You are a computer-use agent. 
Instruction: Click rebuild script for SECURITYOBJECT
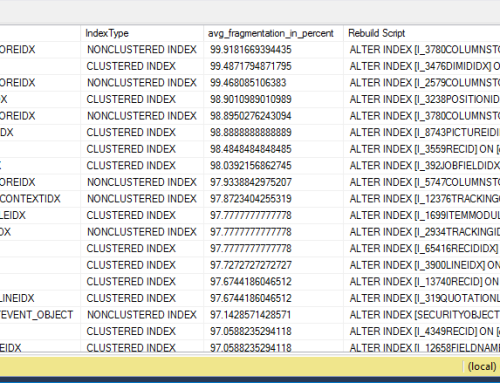422,315
